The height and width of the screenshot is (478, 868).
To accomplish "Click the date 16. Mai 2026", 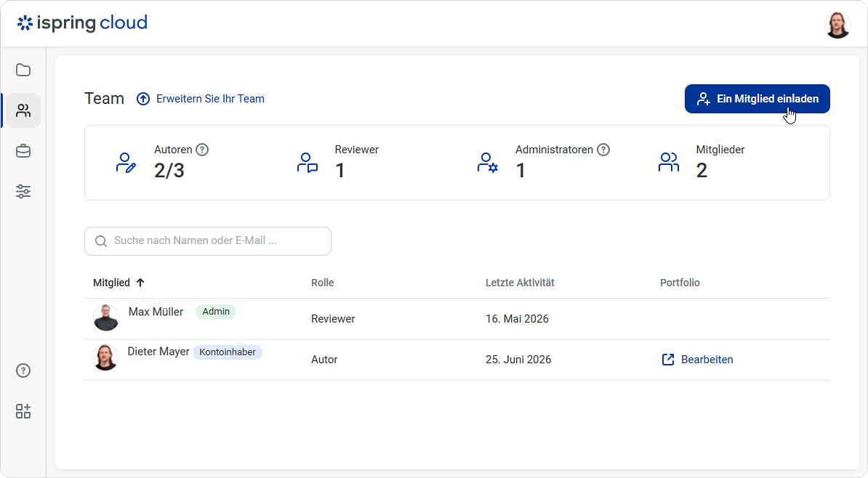I will point(517,319).
